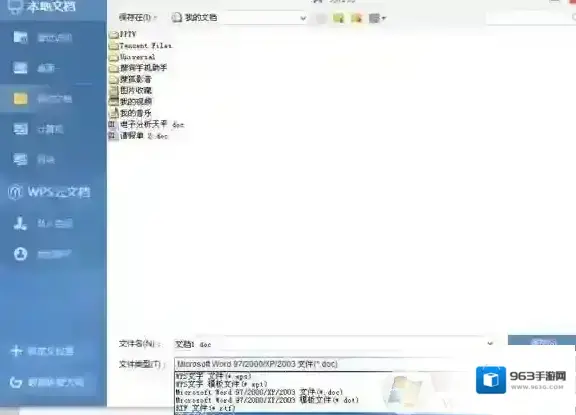This screenshot has height=415, width=576.
Task: Click the blue save button at right
Action: tap(542, 341)
